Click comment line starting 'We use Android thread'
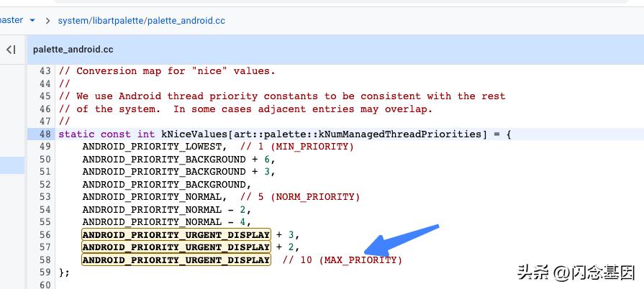This screenshot has width=644, height=289. click(x=282, y=96)
